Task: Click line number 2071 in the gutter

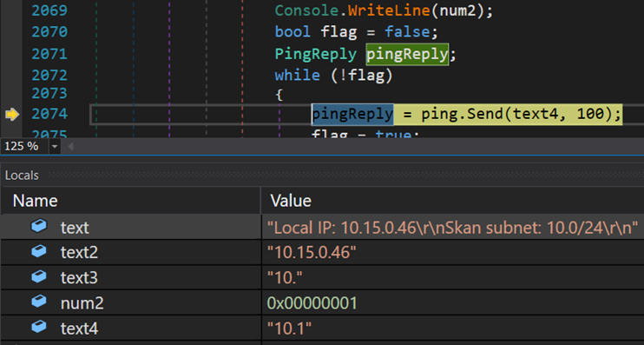Action: [49, 54]
